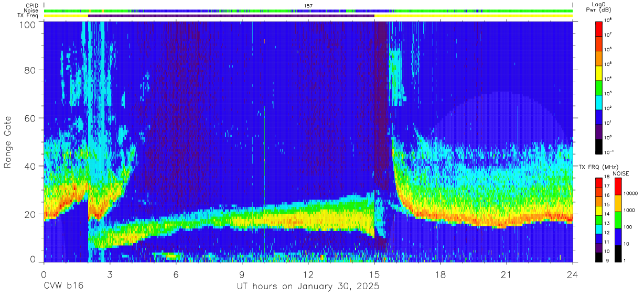Viewport: 644px width, 297px height.
Task: Pick the blue segment of the NOISE colorbar
Action: click(x=618, y=237)
